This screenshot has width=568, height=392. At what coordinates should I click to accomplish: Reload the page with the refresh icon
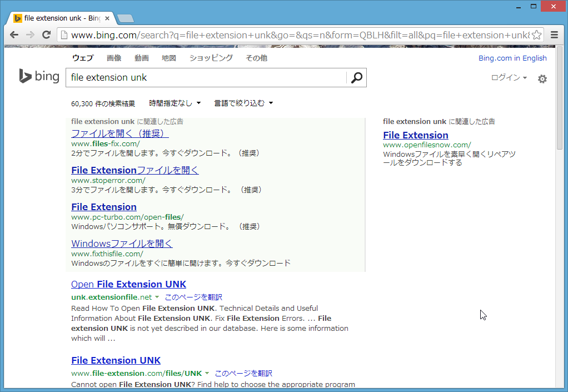point(46,35)
